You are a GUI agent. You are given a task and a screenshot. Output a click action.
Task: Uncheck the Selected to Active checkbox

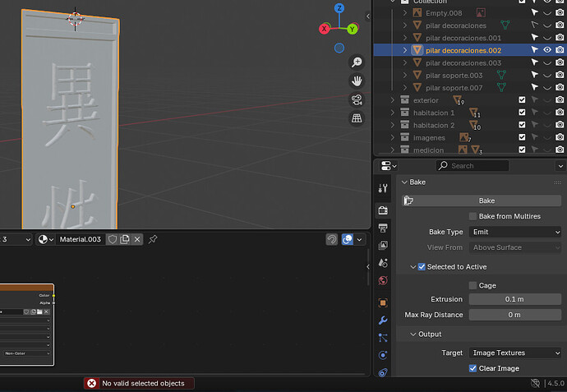click(422, 267)
